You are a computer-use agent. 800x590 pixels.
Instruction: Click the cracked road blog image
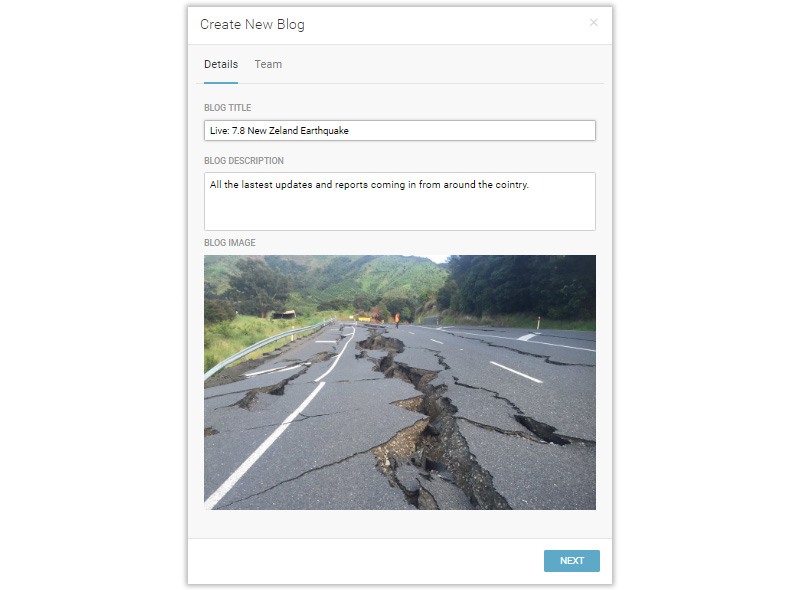coord(400,382)
